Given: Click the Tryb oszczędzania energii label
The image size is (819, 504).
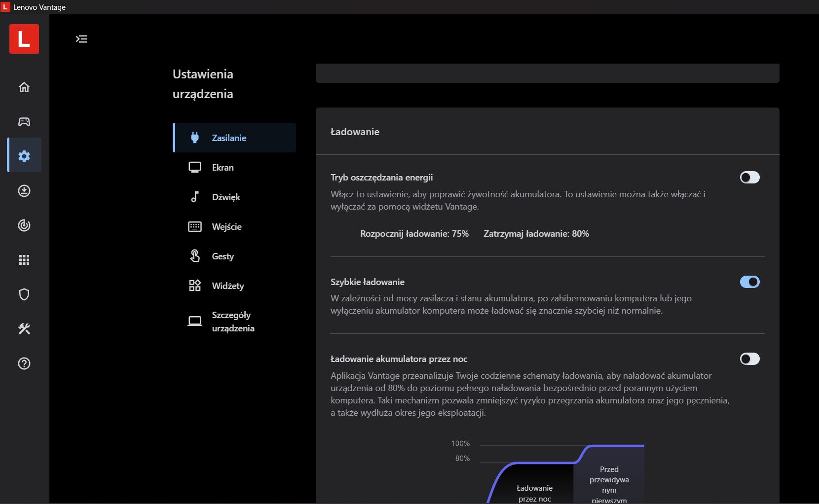Looking at the screenshot, I should click(x=381, y=178).
